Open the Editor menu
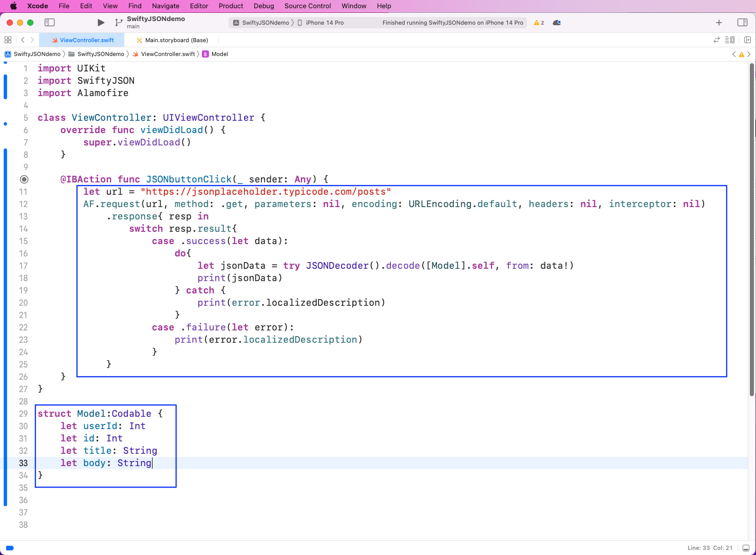The width and height of the screenshot is (756, 555). (x=199, y=6)
